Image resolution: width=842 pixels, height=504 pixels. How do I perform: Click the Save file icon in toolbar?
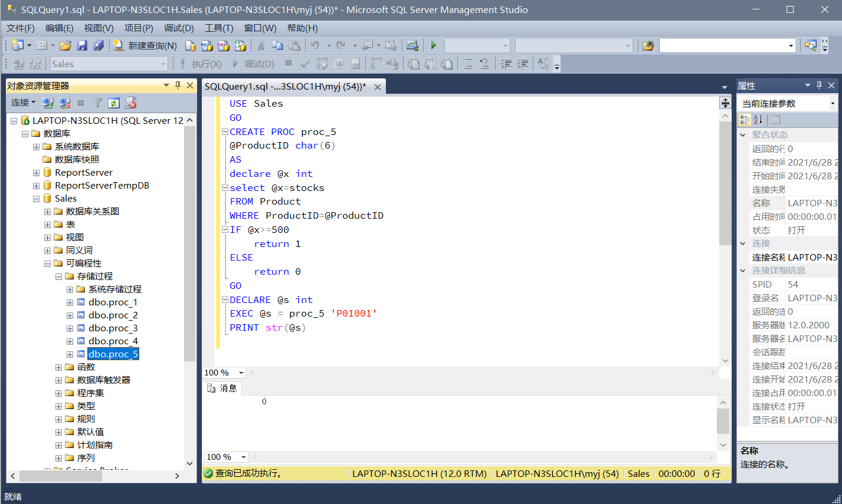pyautogui.click(x=82, y=45)
